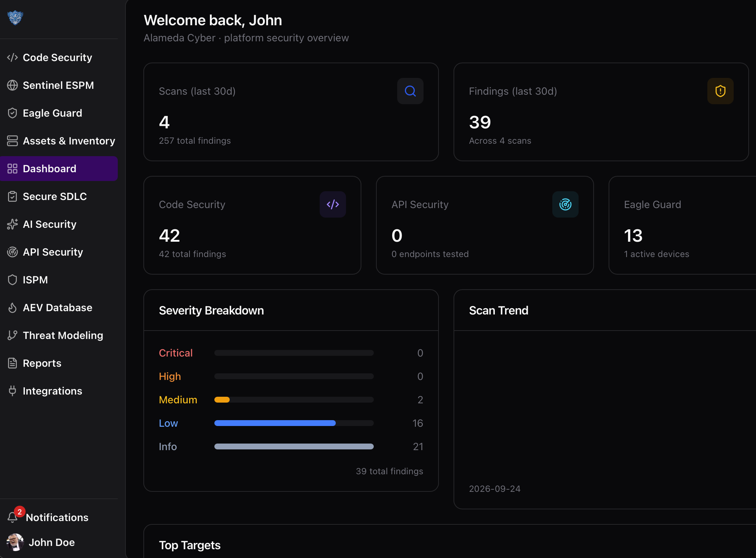Open John Doe's profile avatar
This screenshot has height=558, width=756.
point(15,542)
